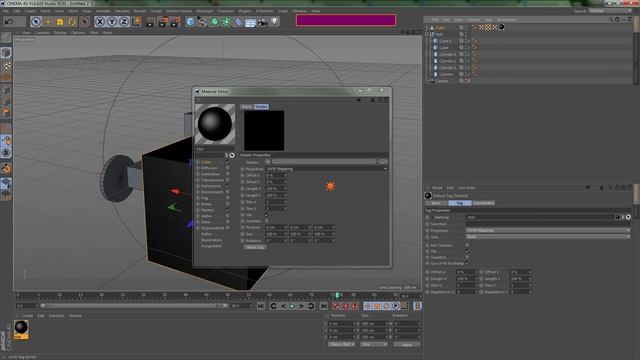Open Edit Render Settings icon

175,22
